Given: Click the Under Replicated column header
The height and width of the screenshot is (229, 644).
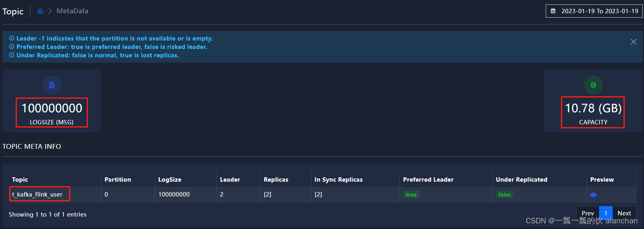Looking at the screenshot, I should pyautogui.click(x=522, y=180).
